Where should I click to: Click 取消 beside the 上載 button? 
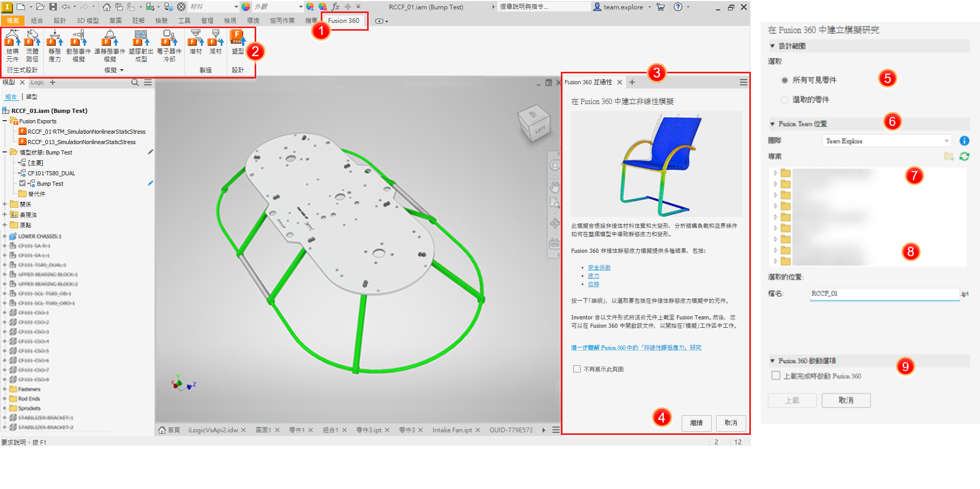pyautogui.click(x=846, y=400)
